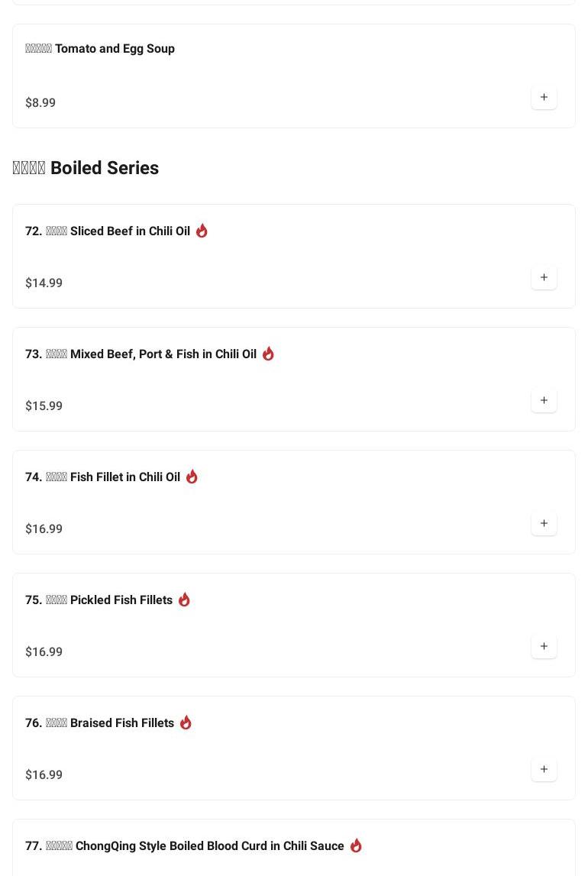The width and height of the screenshot is (588, 876).
Task: Add Fish Fillet in Chili Oil
Action: pos(544,524)
